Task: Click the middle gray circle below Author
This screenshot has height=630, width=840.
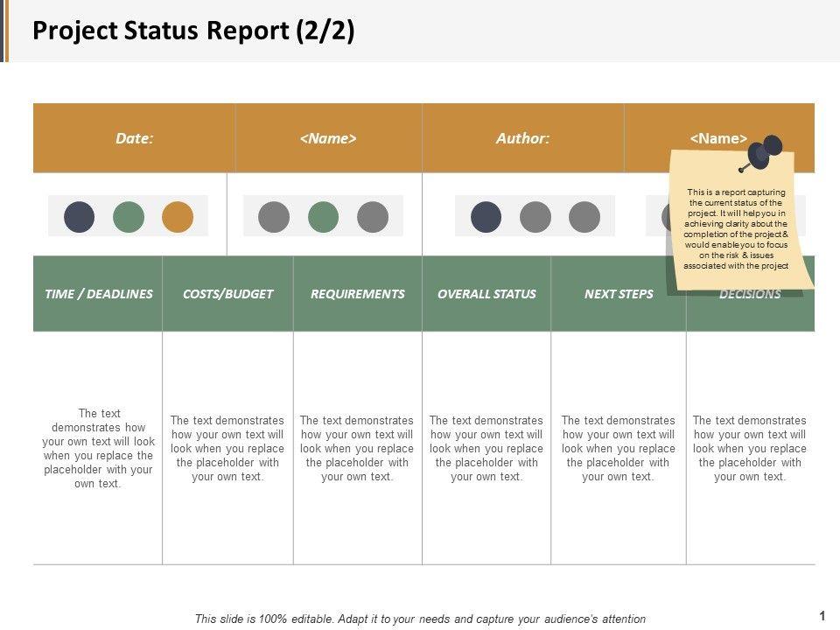Action: click(x=535, y=216)
